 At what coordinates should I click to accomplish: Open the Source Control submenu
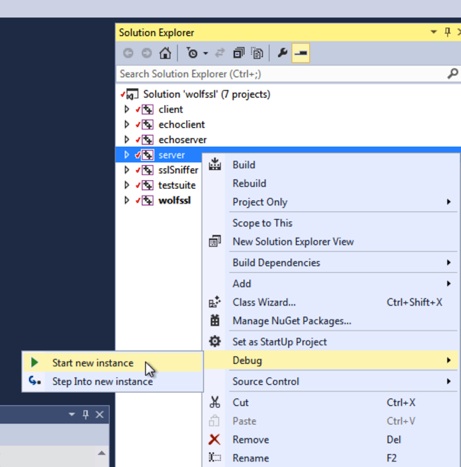[330, 381]
